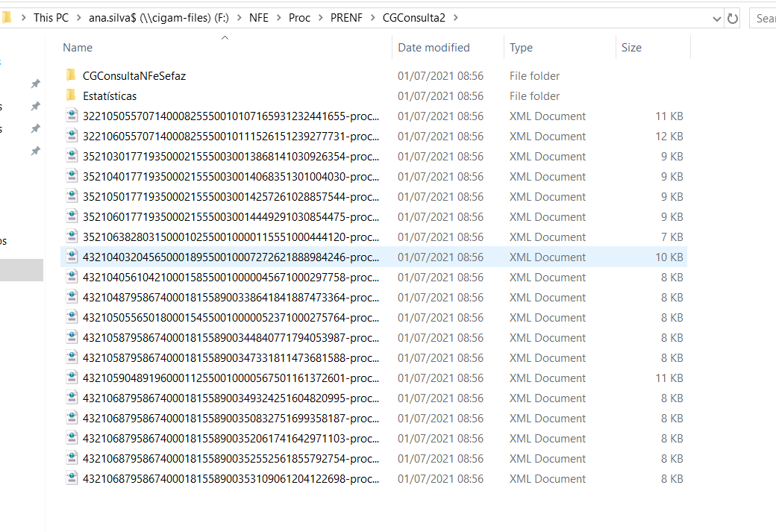
Task: Click XML icon of file 43210687958674000181558900353109061204122698
Action: pos(72,478)
